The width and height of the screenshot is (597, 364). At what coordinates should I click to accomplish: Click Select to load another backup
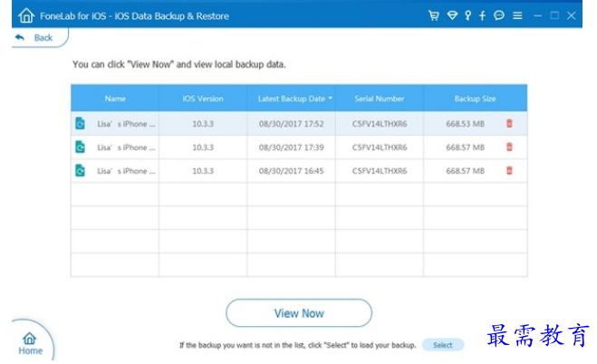pos(443,345)
